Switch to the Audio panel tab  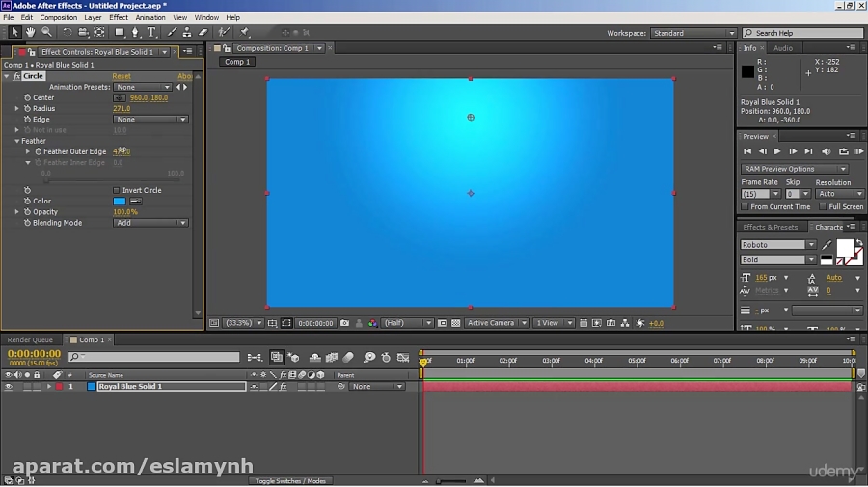coord(783,48)
